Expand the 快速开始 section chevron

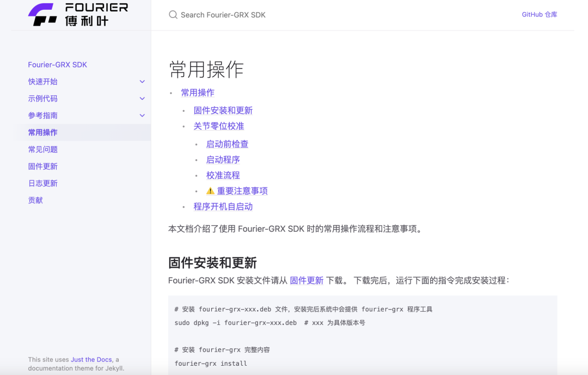142,81
